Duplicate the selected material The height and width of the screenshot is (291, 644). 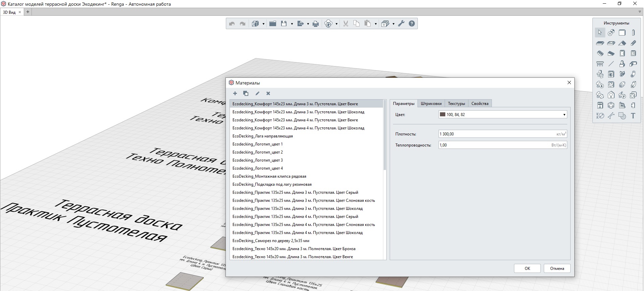tap(246, 94)
